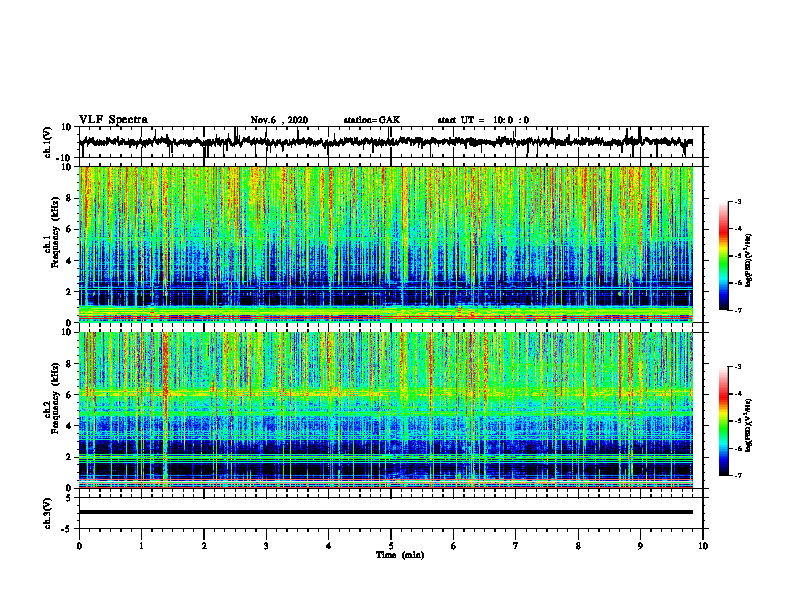The height and width of the screenshot is (612, 792).
Task: Click the ch.3(V) axis label
Action: tap(48, 513)
